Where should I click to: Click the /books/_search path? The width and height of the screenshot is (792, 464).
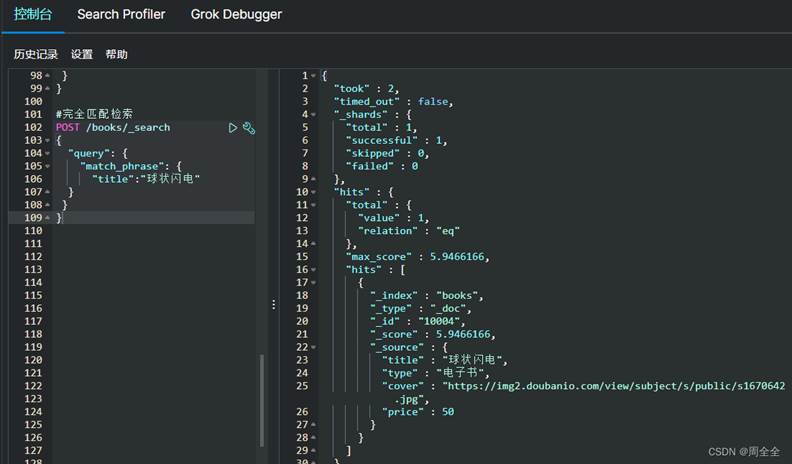128,127
